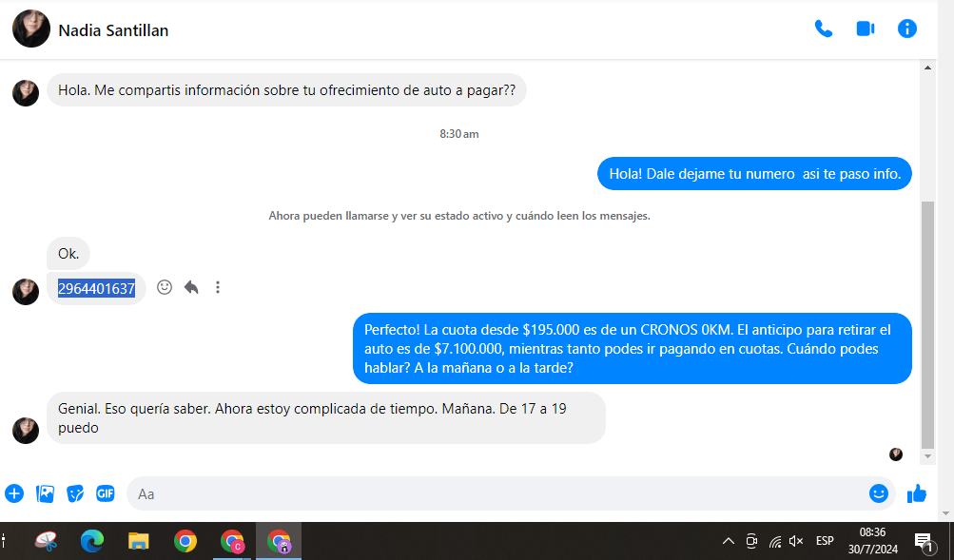Image resolution: width=954 pixels, height=560 pixels.
Task: Open the notification center icon
Action: (x=925, y=541)
